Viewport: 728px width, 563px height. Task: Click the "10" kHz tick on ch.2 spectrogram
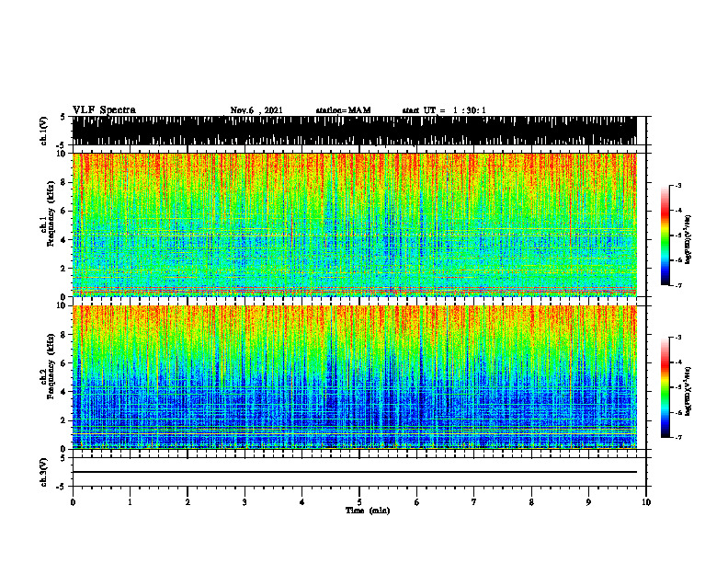point(63,305)
